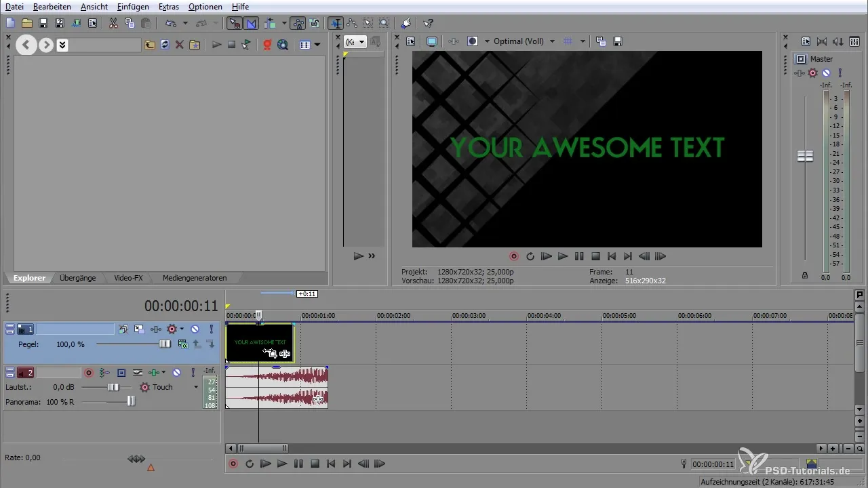Open Master bus FX gear icon

(812, 73)
